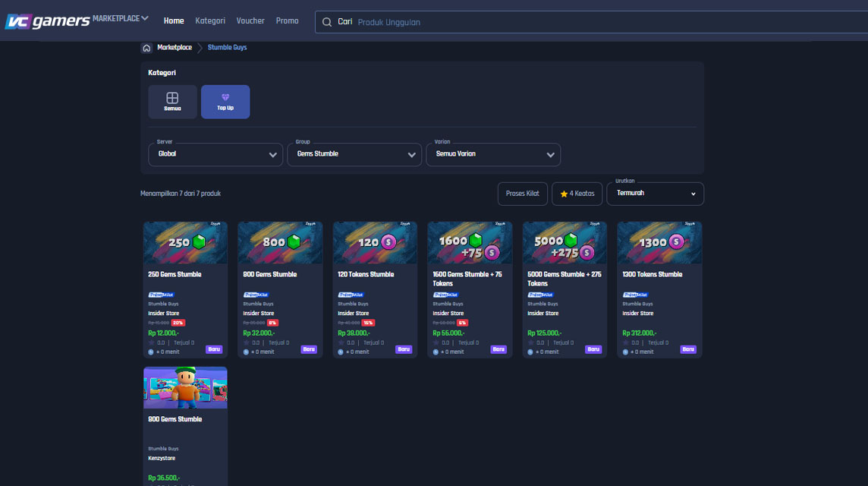This screenshot has width=868, height=486.
Task: Click the Proses Kilat badge on 120 Tokens card
Action: tap(351, 295)
